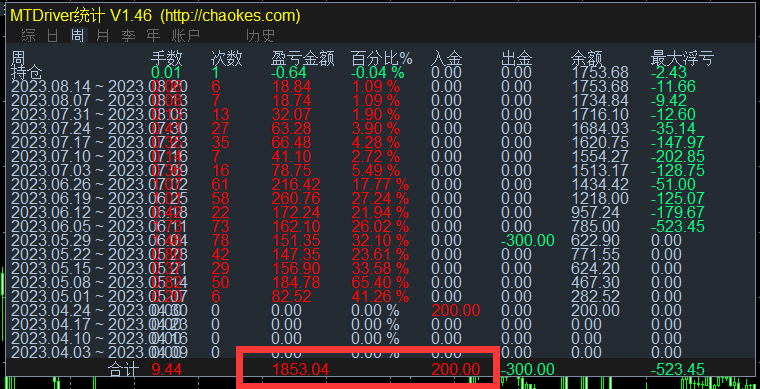Switch to the 日 daily tab
Screen dimensions: 760x389
coord(53,36)
